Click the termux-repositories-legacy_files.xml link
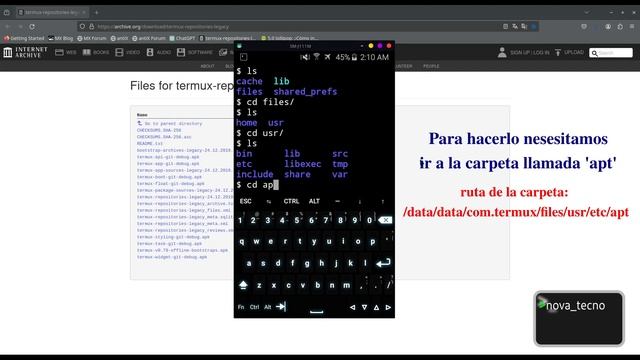Screen dimensions: 640x360 [x=184, y=210]
